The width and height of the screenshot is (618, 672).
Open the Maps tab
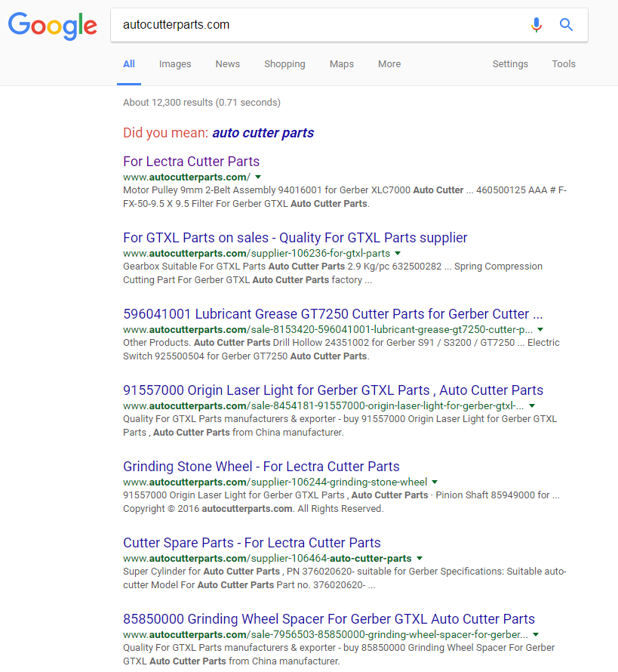(x=342, y=64)
